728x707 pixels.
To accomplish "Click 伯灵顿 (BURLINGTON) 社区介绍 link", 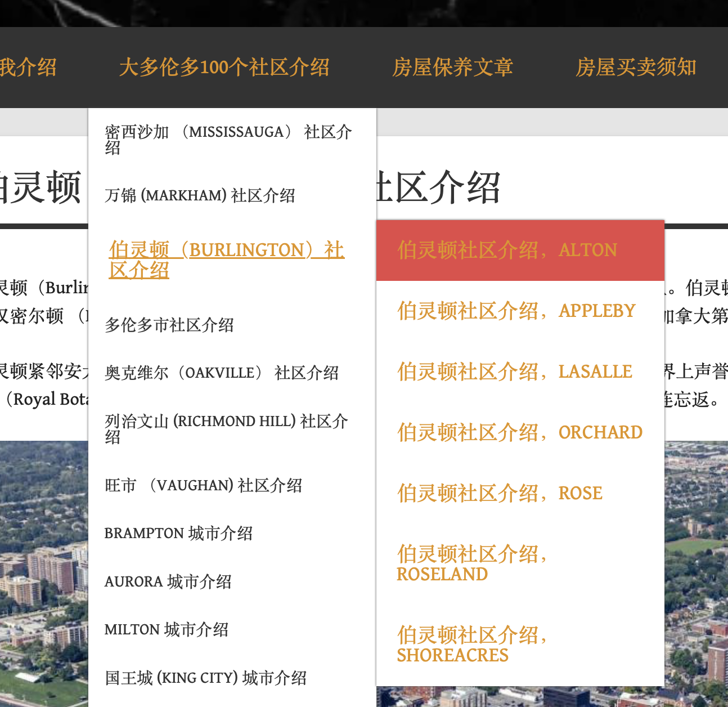I will tap(227, 259).
